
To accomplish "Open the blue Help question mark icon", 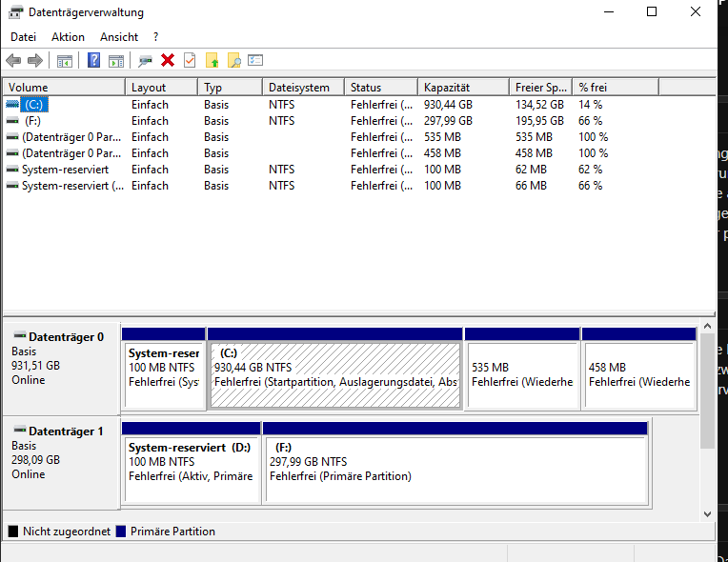I will tap(93, 60).
